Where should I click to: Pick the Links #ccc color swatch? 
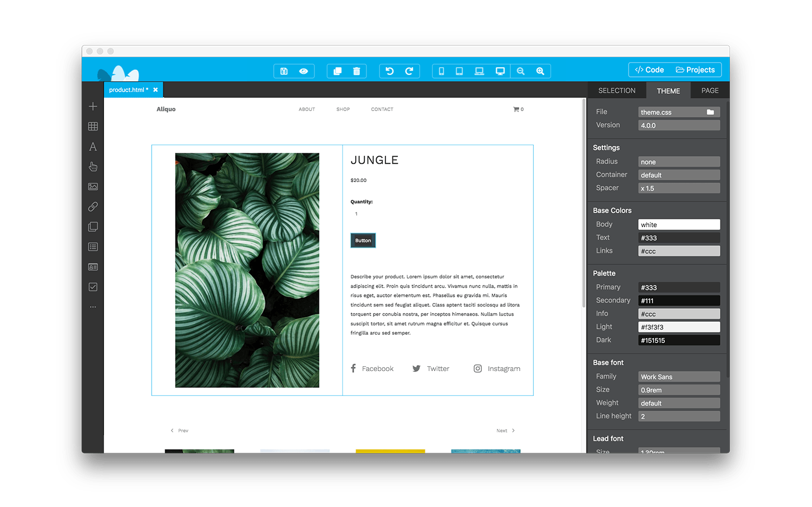click(679, 251)
